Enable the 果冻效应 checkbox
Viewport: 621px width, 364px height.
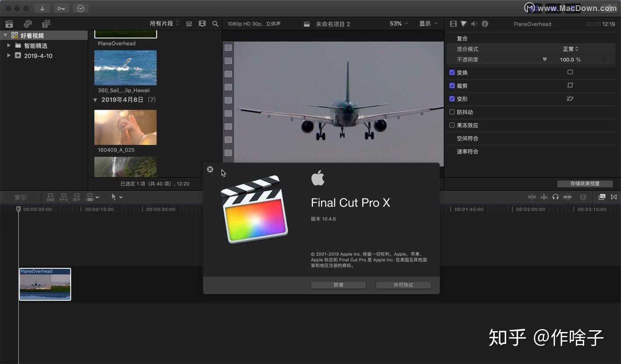(x=452, y=125)
